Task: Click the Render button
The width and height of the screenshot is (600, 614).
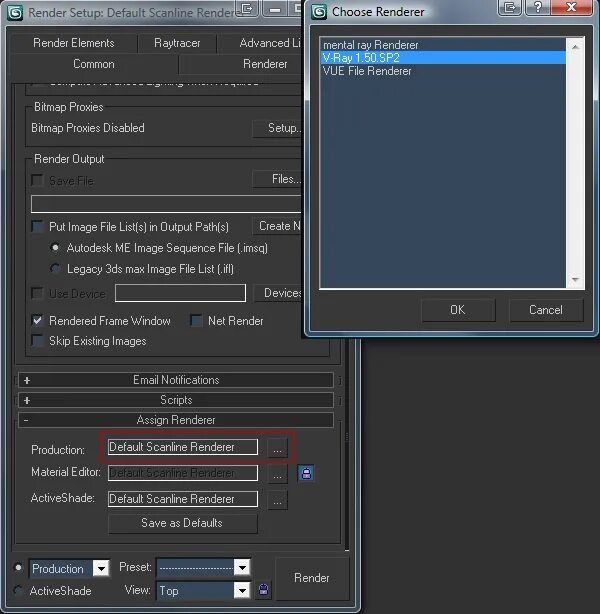Action: (x=312, y=578)
